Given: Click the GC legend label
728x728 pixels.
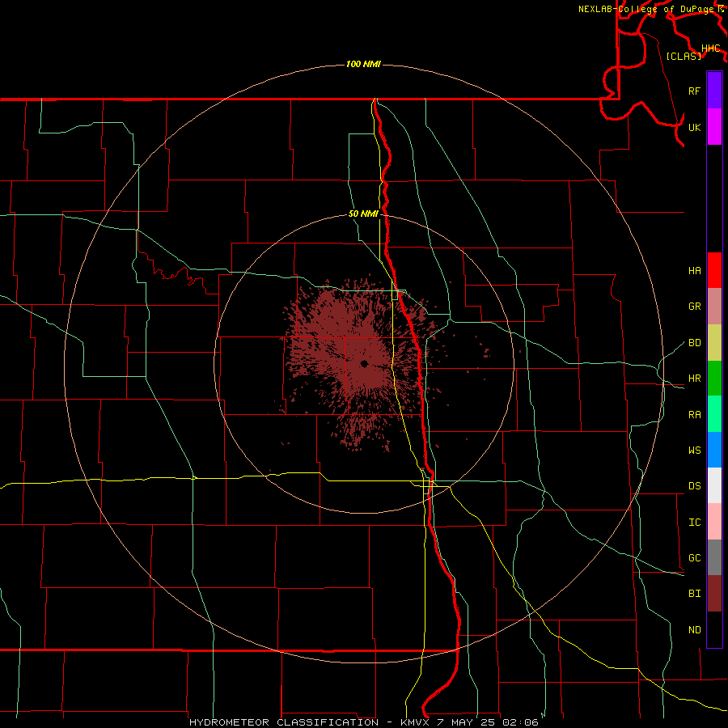Looking at the screenshot, I should pyautogui.click(x=694, y=557).
